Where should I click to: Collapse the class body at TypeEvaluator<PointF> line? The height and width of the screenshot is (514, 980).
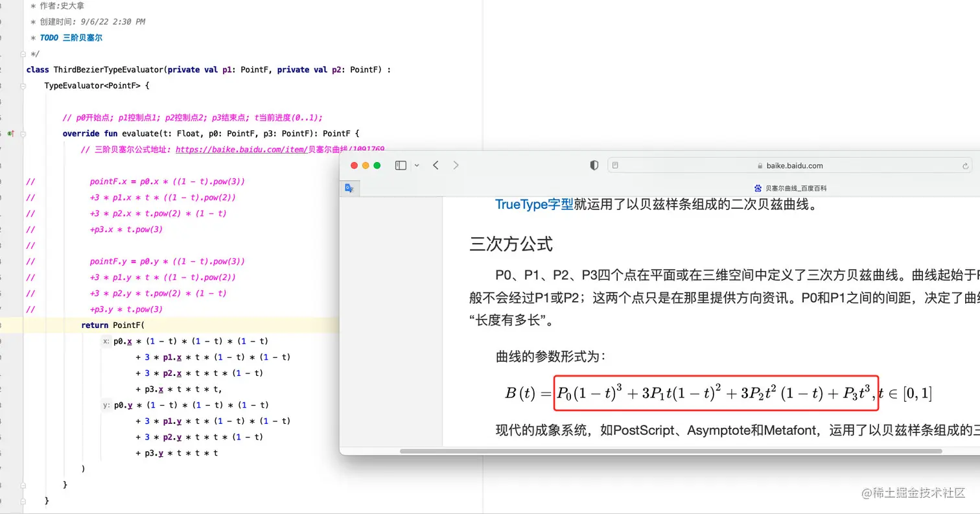click(x=23, y=86)
